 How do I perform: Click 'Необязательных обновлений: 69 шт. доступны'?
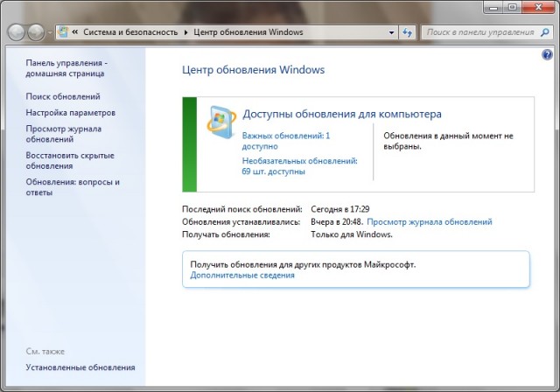point(299,166)
